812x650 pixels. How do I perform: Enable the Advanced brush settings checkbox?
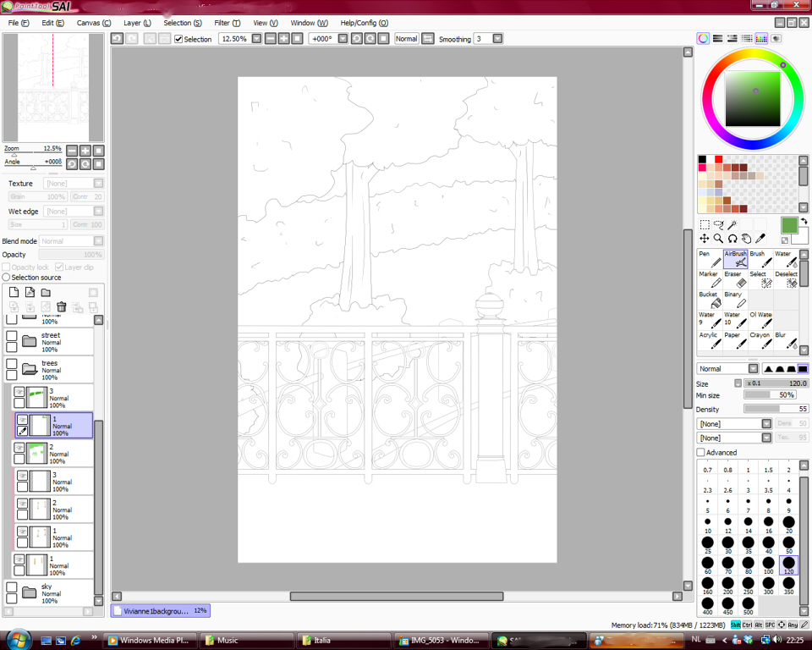coord(700,453)
